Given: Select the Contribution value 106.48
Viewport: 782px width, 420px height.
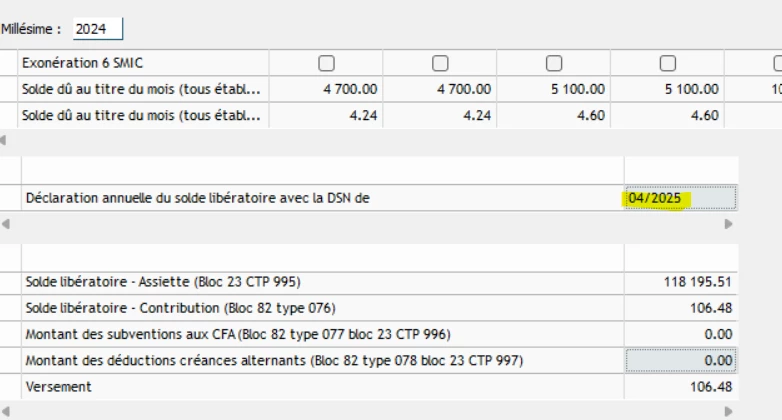Looking at the screenshot, I should coord(681,308).
